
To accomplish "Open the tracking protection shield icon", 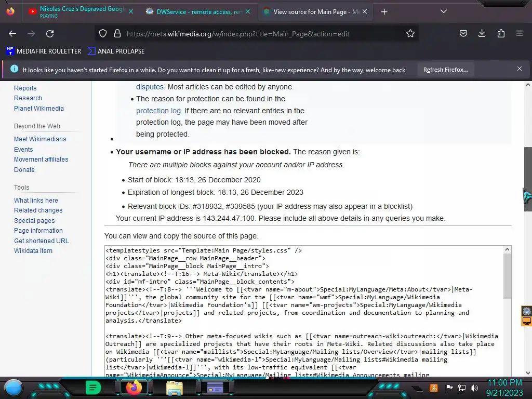I will 103,34.
